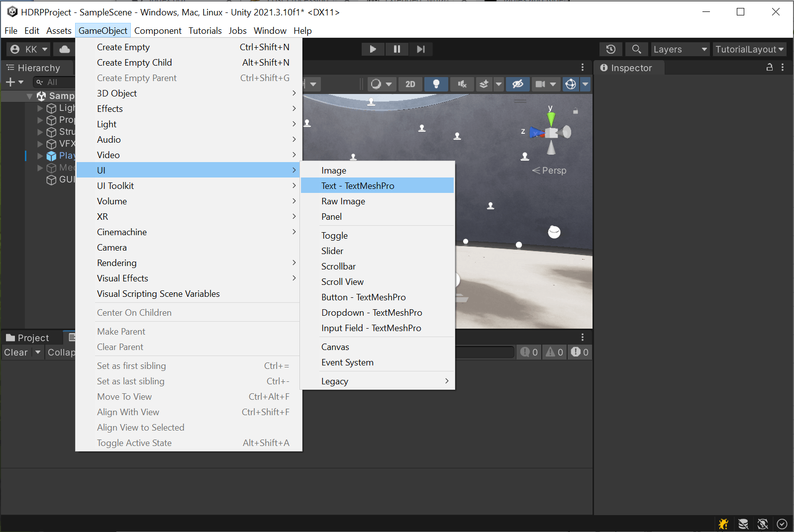
Task: Toggle scene visibility eye button
Action: 518,84
